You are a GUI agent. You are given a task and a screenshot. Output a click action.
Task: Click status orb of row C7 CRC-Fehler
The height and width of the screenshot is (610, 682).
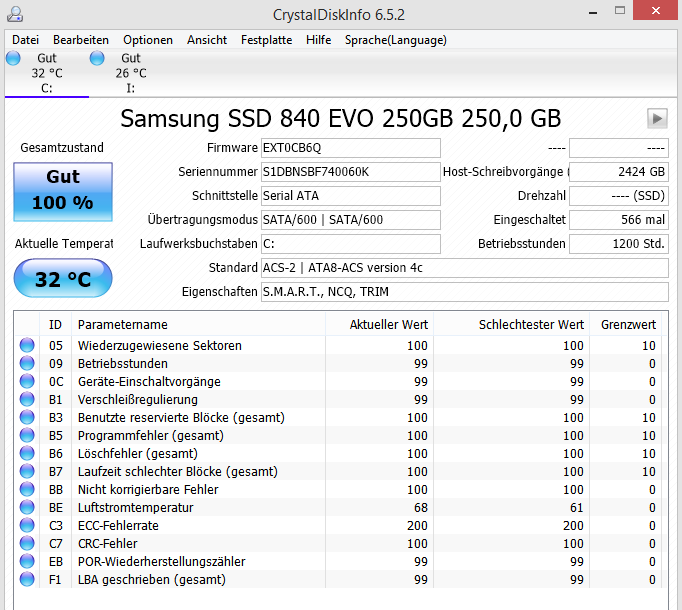tap(27, 543)
